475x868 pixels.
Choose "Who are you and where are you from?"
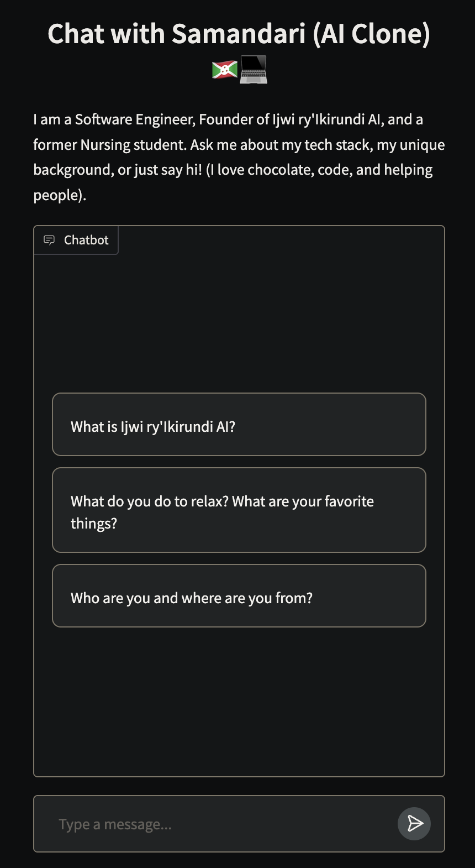tap(239, 595)
